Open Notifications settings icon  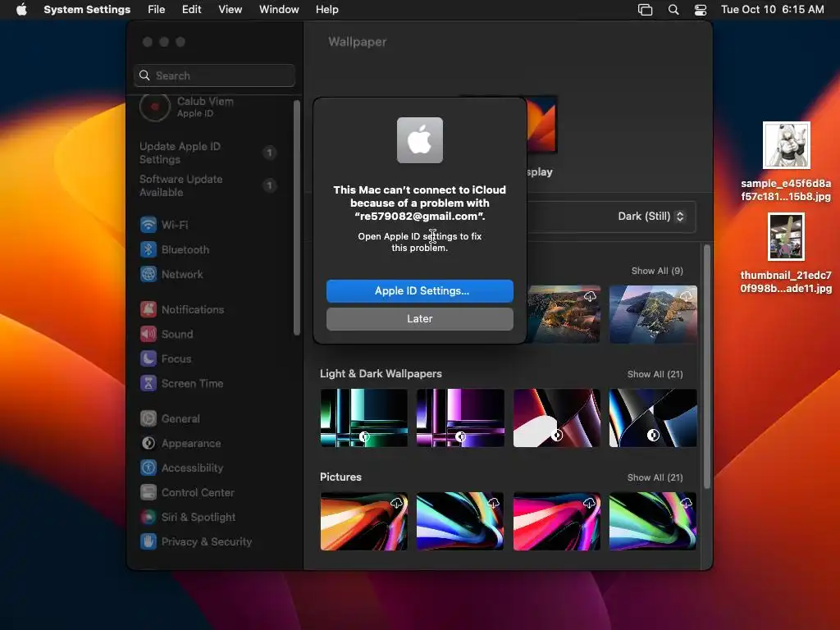coord(148,309)
